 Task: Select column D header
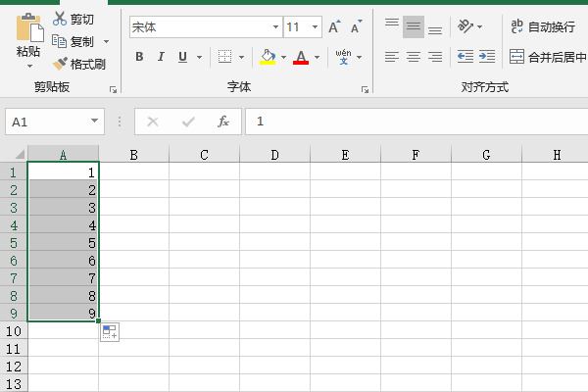coord(274,154)
